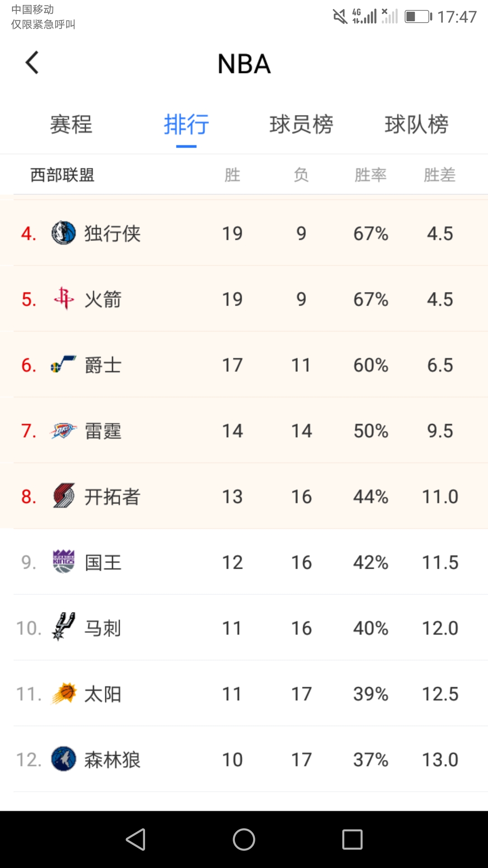488x868 pixels.
Task: Tap the back arrow icon
Action: pos(32,63)
